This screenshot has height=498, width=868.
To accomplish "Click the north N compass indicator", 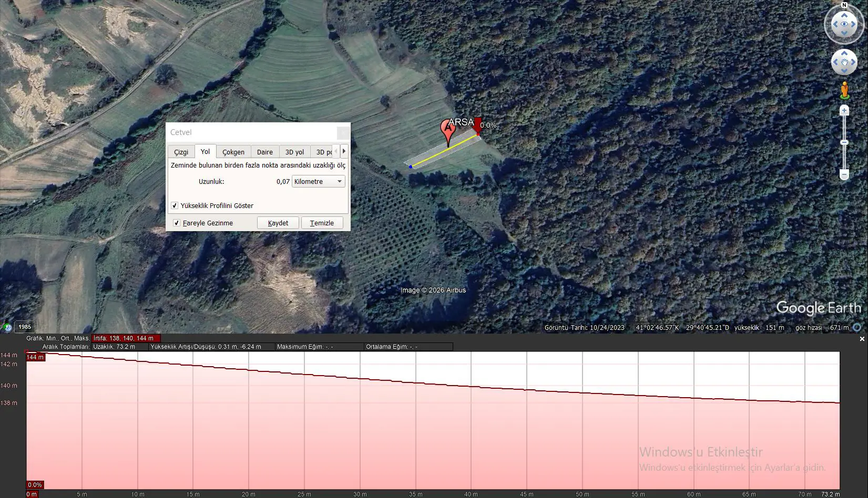I will (x=844, y=5).
